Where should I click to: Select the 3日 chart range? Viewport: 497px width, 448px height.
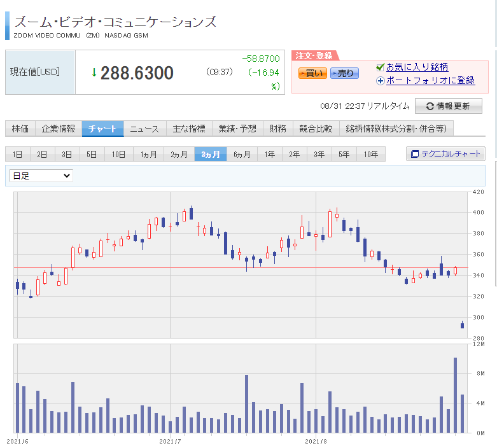pyautogui.click(x=67, y=154)
